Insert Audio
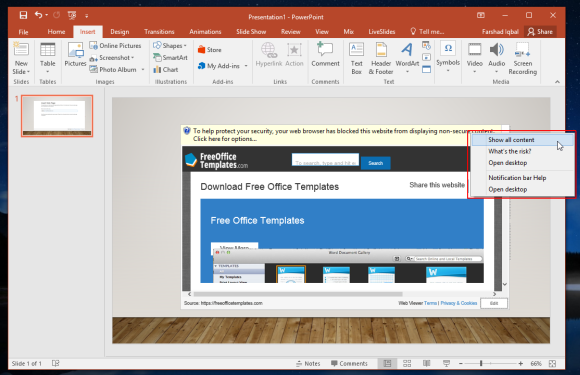Viewport: 580px width, 375px height. 496,58
